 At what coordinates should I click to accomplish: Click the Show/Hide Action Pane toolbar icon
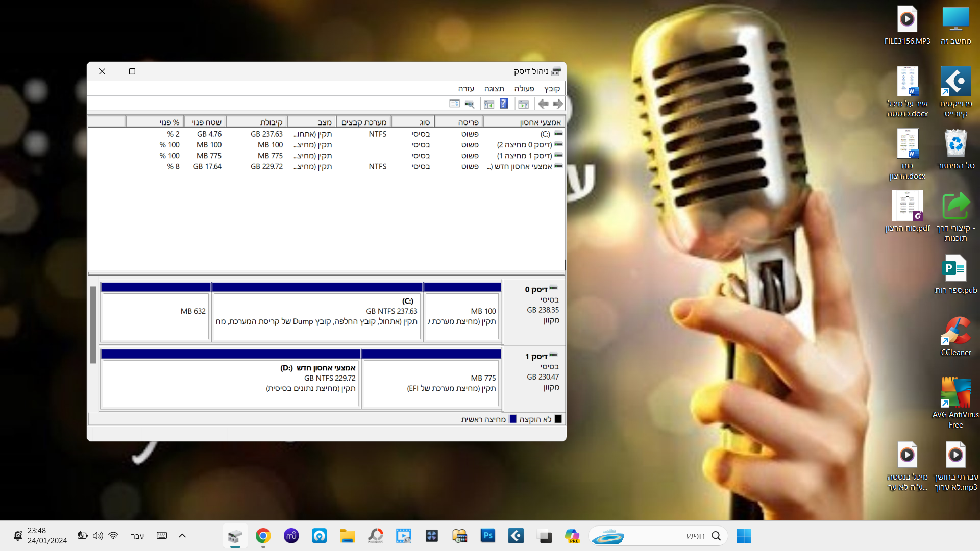point(488,104)
